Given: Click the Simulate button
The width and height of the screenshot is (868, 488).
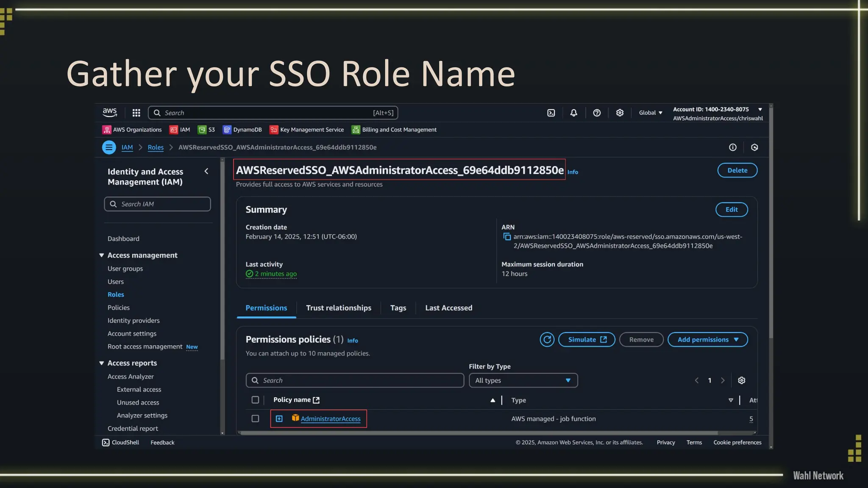Looking at the screenshot, I should 587,339.
